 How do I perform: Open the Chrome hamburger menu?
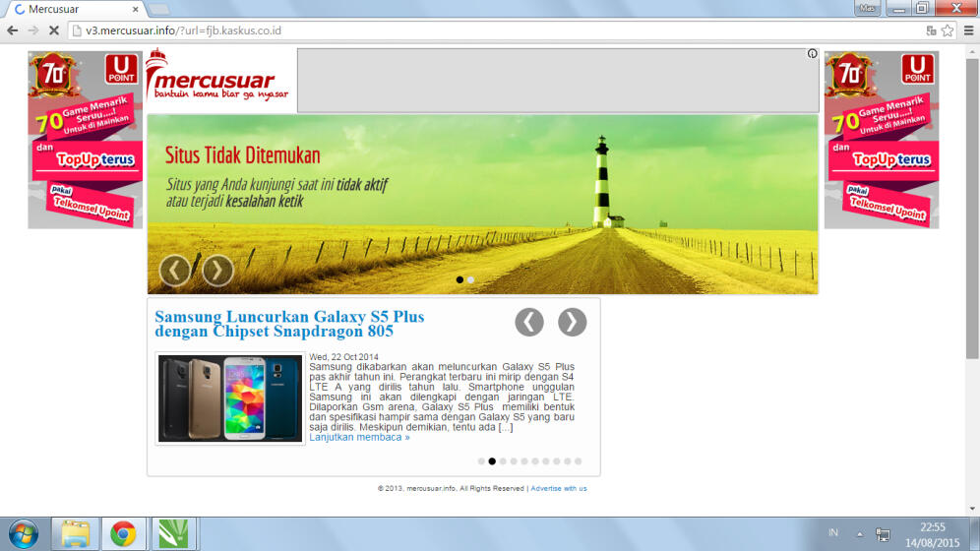[969, 31]
